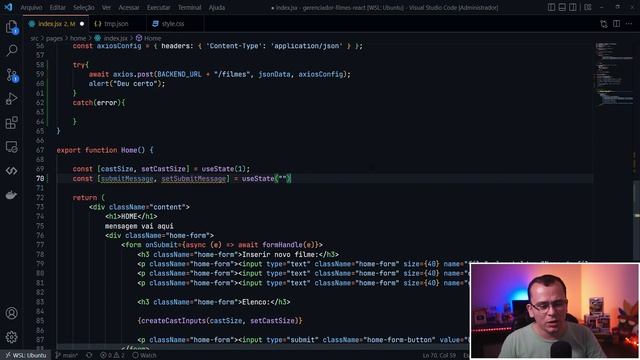
Task: Click the WSL: Ubuntu remote indicator
Action: tap(26, 355)
